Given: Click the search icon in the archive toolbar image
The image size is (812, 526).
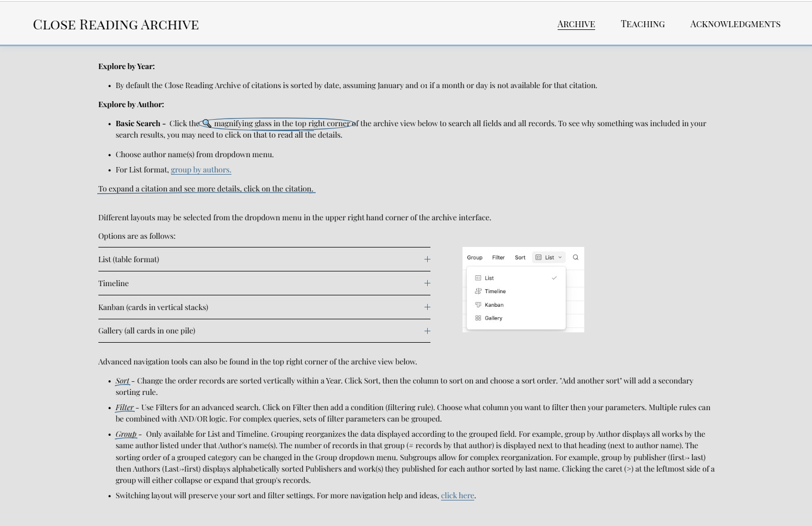Looking at the screenshot, I should tap(576, 257).
